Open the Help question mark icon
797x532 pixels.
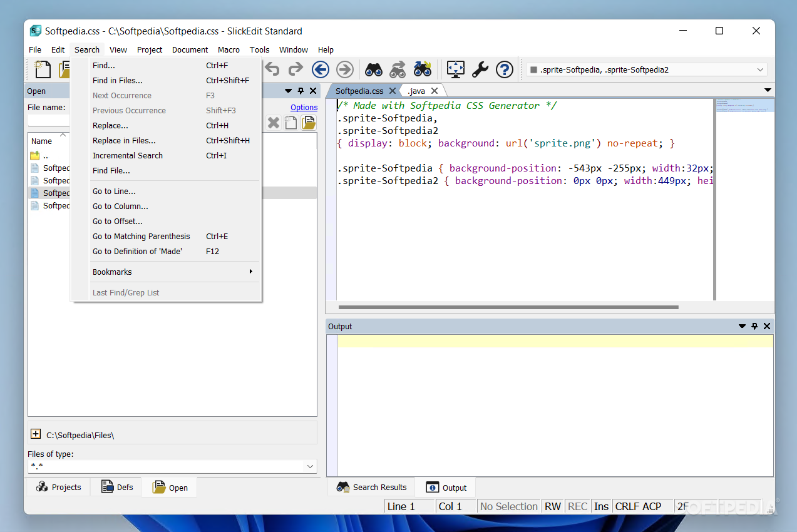pos(505,69)
